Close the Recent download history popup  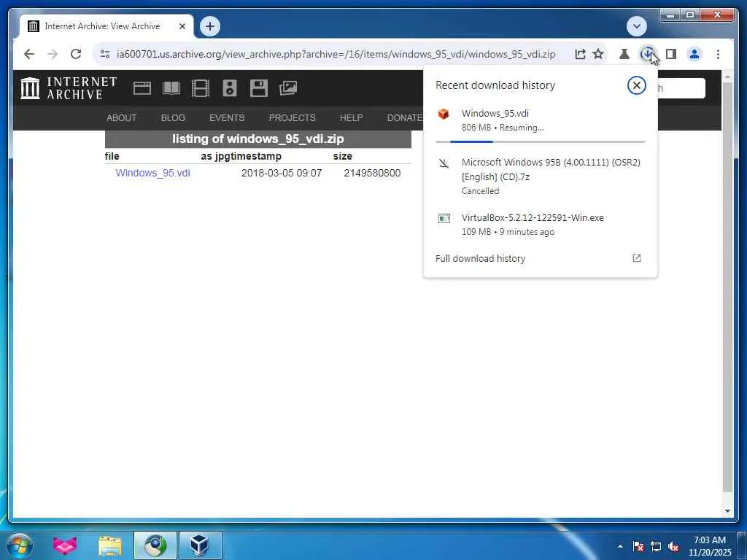click(x=636, y=85)
